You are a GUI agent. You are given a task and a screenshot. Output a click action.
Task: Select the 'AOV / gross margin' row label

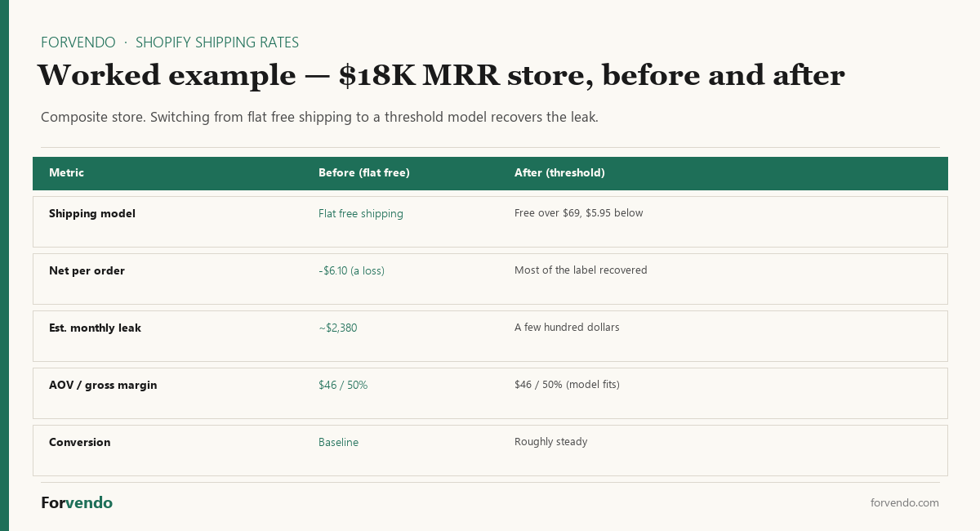point(103,386)
